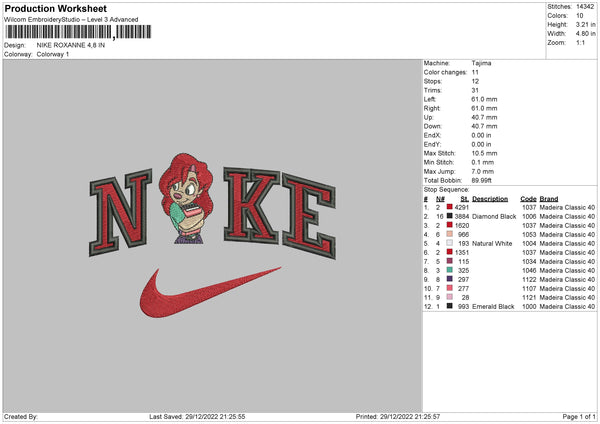This screenshot has width=600, height=424.
Task: Click 'Madeira Classic 40' in stop row 7
Action: [567, 261]
